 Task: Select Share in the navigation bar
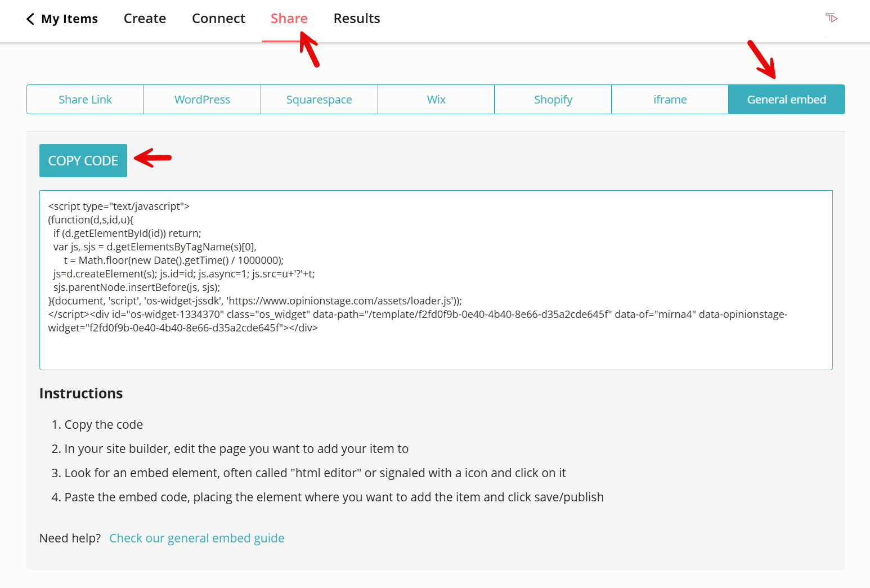pyautogui.click(x=289, y=18)
